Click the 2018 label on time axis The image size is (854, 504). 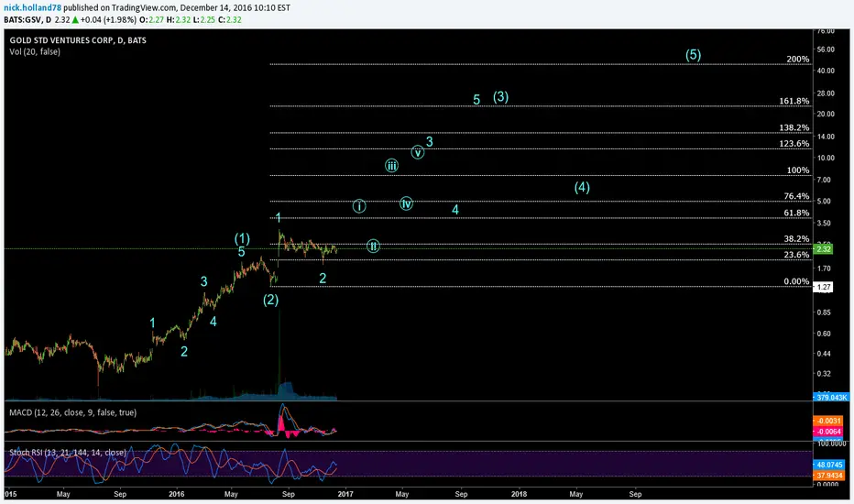click(519, 494)
